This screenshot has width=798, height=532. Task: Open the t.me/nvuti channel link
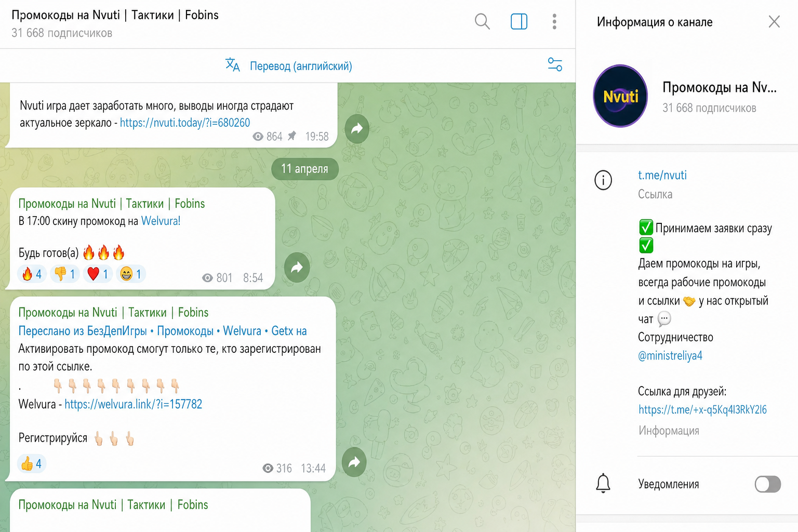(x=662, y=175)
